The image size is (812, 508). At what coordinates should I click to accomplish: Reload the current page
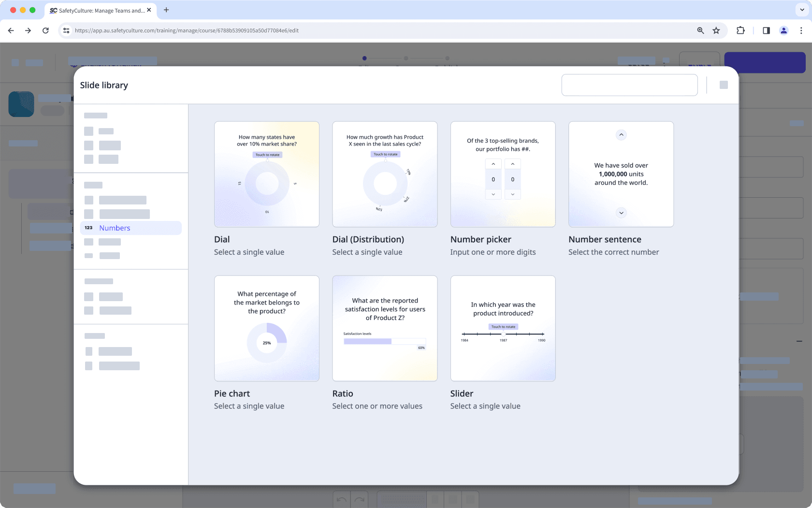point(45,30)
